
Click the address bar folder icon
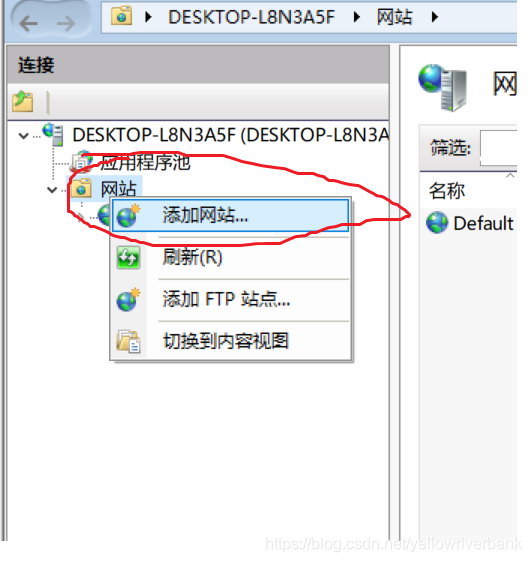pyautogui.click(x=121, y=16)
